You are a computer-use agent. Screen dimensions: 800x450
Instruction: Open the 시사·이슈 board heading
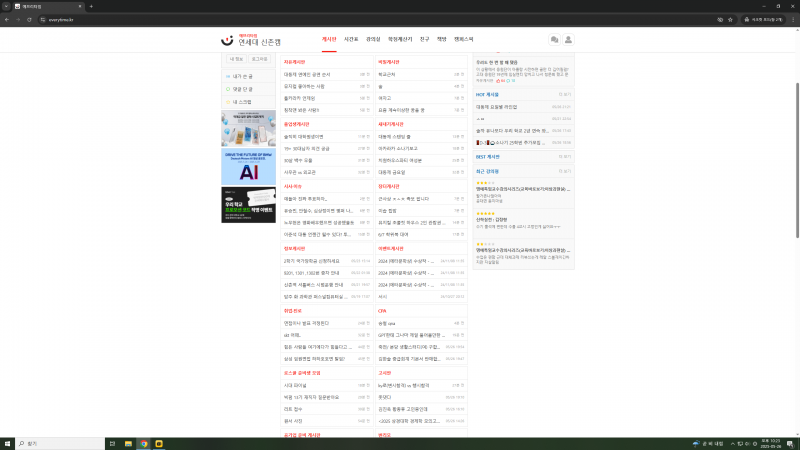pyautogui.click(x=293, y=187)
